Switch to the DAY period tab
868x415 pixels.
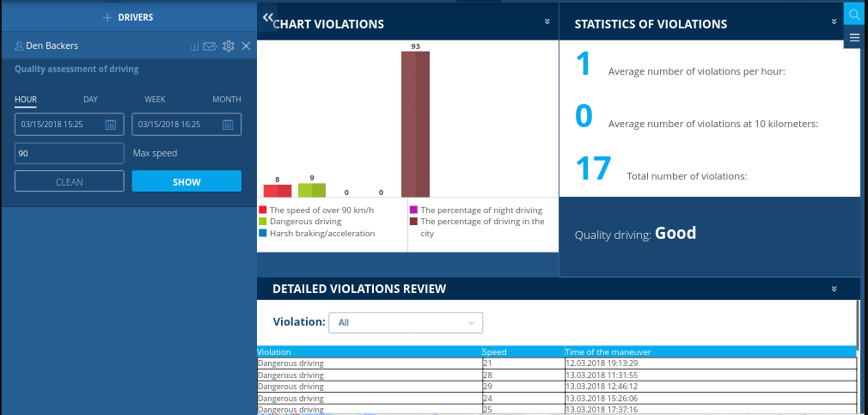(90, 100)
